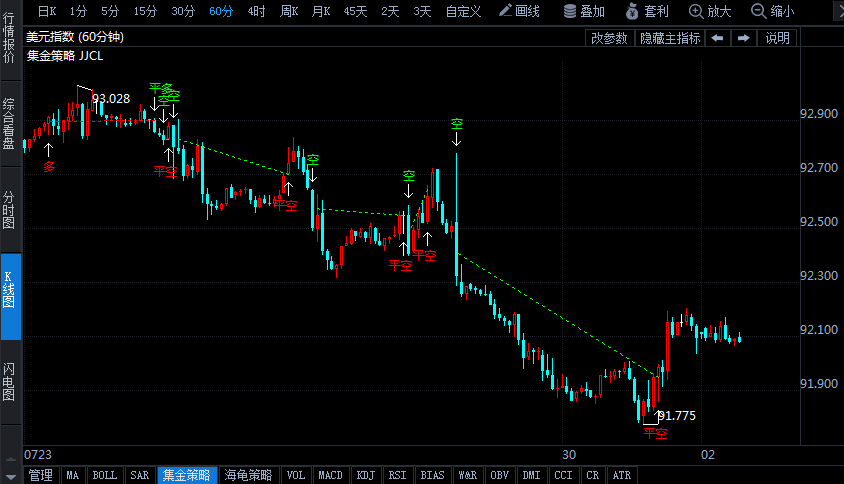Select the MA indicator tab
Screen dimensions: 844x484
tap(73, 475)
